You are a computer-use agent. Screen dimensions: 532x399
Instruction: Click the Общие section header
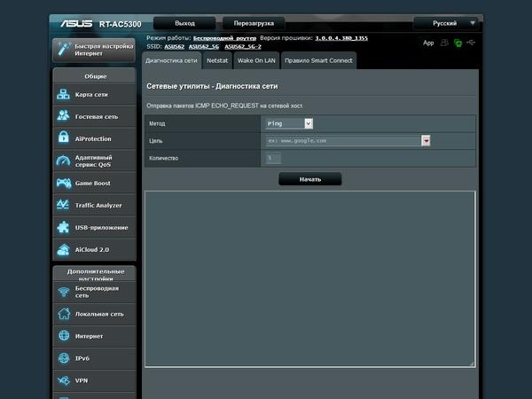click(96, 76)
